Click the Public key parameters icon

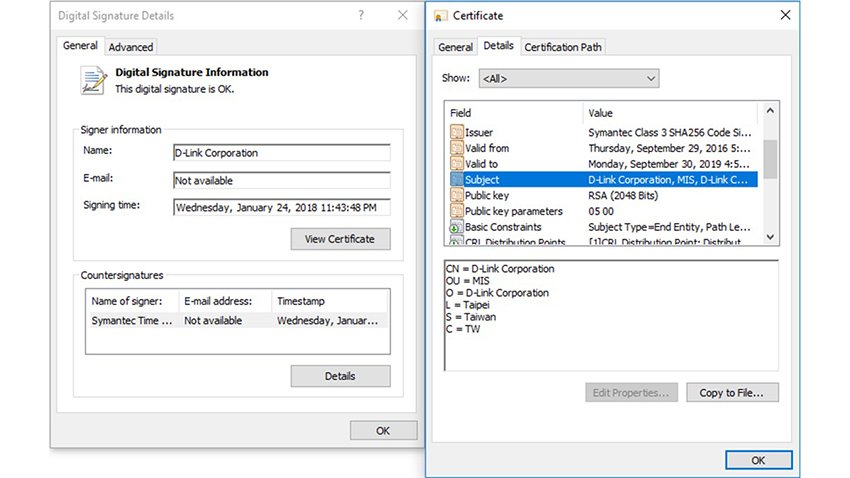(457, 212)
